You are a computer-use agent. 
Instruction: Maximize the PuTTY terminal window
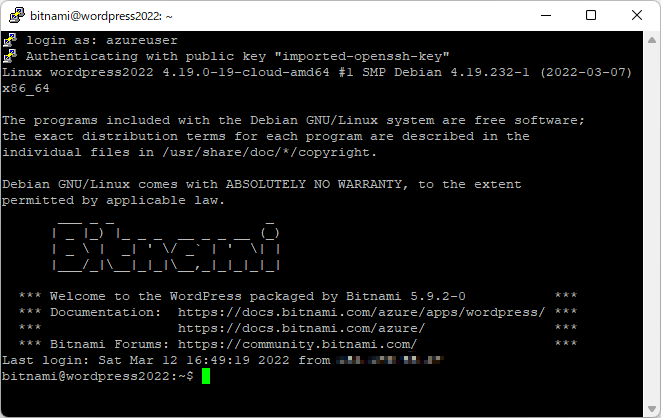(591, 16)
